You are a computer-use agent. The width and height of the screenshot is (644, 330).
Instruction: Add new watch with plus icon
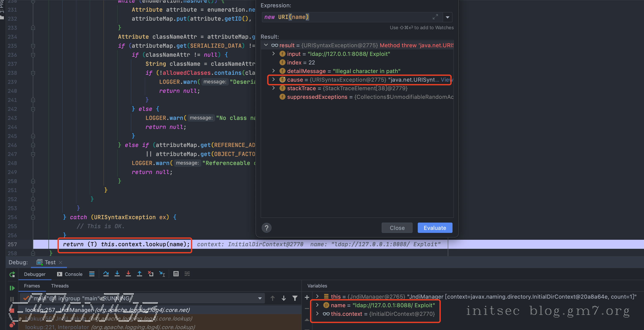click(x=307, y=298)
